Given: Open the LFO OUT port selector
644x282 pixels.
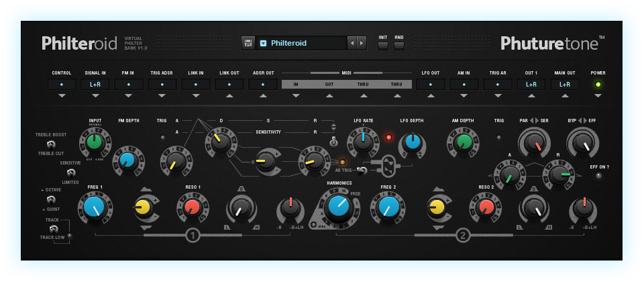Looking at the screenshot, I should 431,85.
